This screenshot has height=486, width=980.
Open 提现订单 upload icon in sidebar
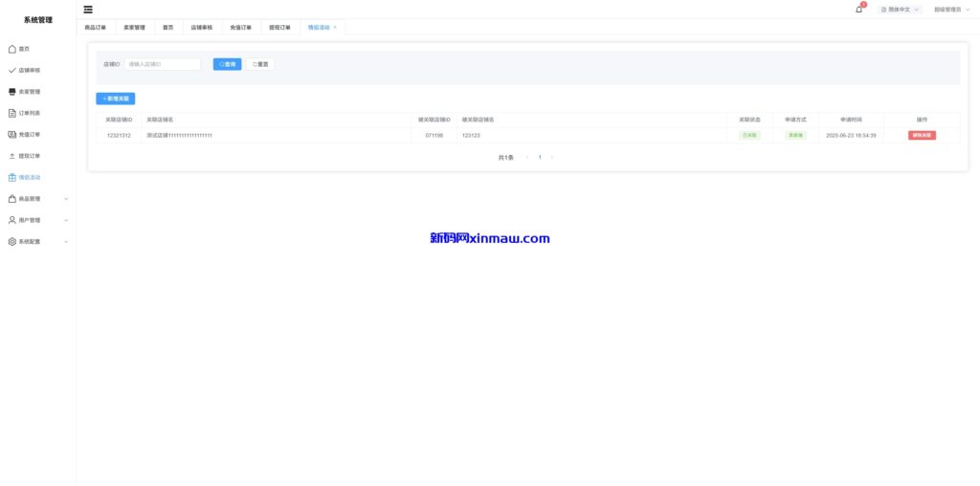point(11,156)
